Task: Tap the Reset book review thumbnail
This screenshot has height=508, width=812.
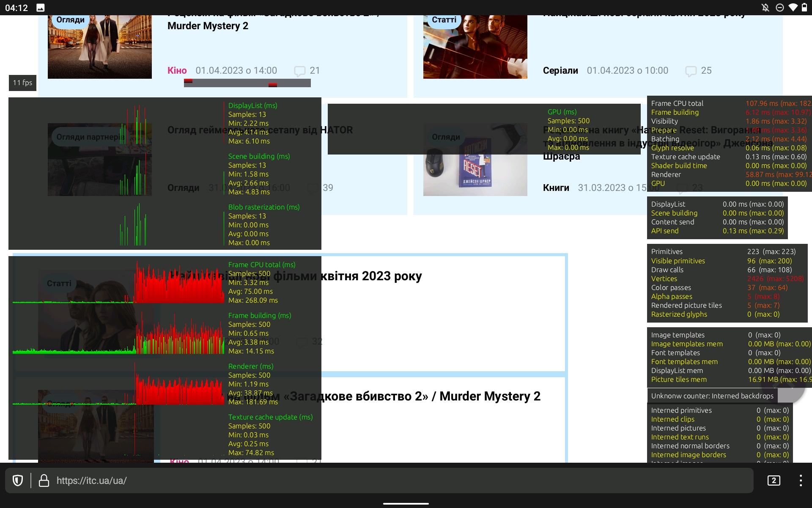Action: [x=475, y=169]
